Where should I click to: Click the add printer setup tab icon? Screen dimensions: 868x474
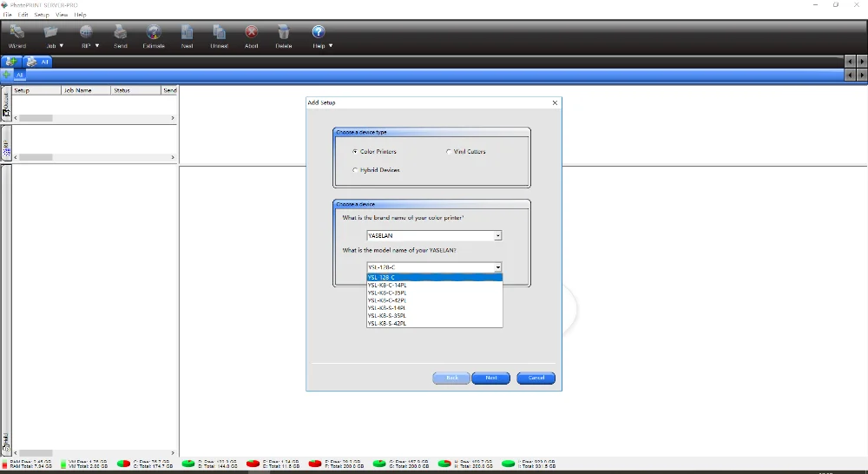pos(10,62)
